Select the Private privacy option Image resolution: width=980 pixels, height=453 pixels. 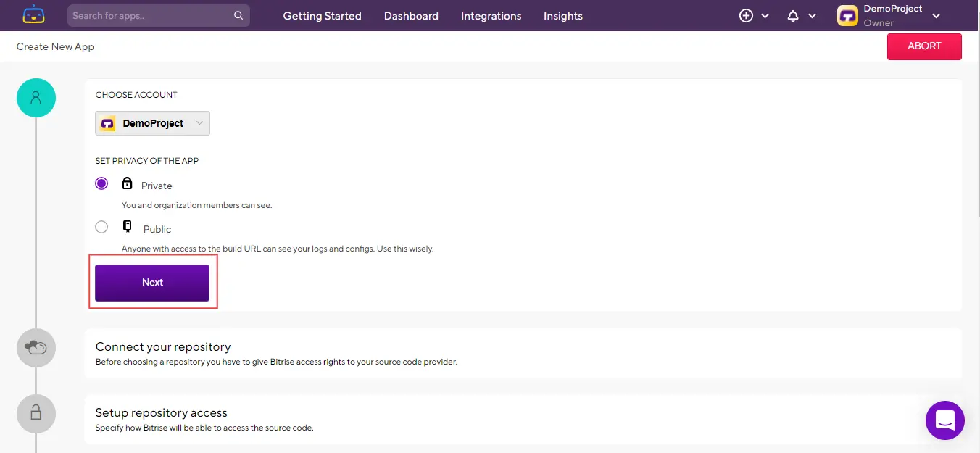(x=101, y=183)
